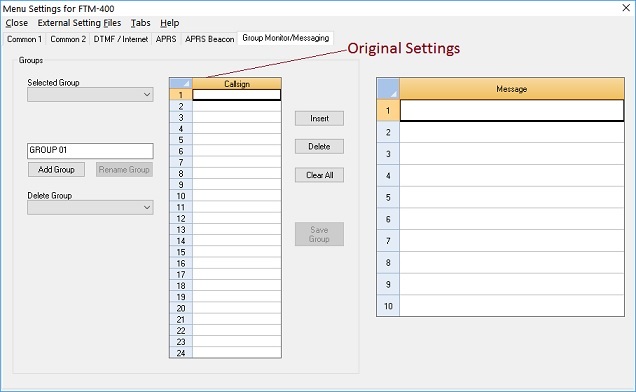Open the Tabs menu
This screenshot has height=392, width=636.
(140, 23)
